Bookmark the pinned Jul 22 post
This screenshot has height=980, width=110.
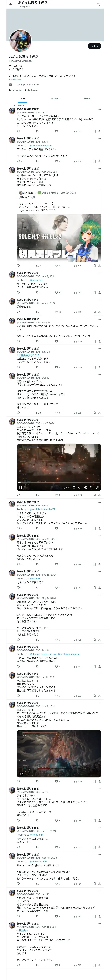tap(95, 131)
